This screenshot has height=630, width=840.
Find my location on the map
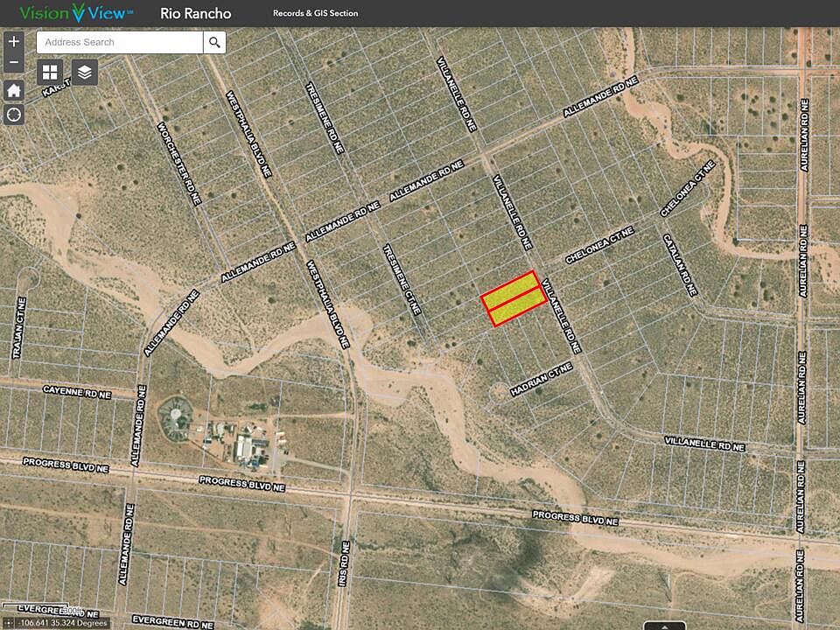(14, 115)
